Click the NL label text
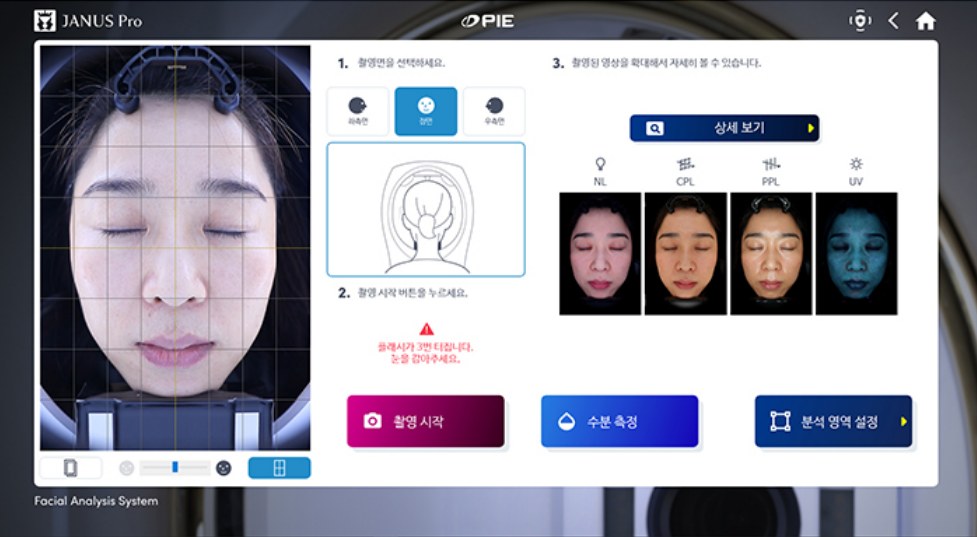This screenshot has width=977, height=537. (600, 182)
